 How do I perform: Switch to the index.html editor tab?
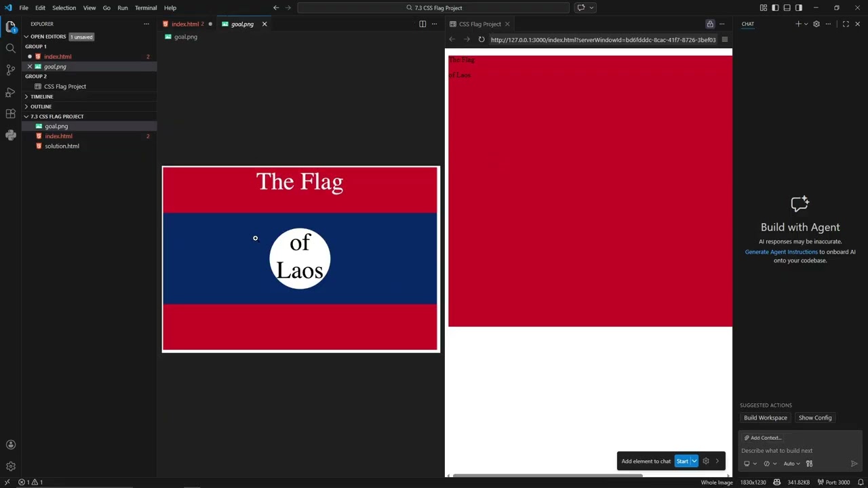coord(188,24)
